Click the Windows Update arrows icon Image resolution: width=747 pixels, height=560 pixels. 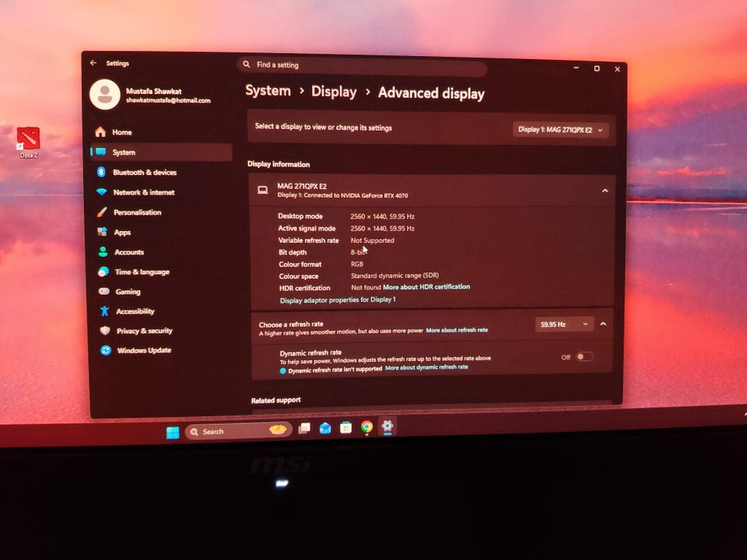coord(106,351)
